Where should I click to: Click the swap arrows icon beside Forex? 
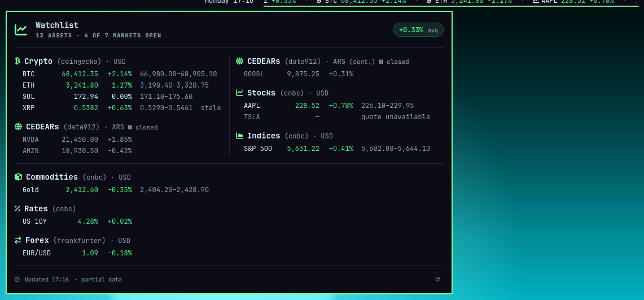tap(17, 241)
